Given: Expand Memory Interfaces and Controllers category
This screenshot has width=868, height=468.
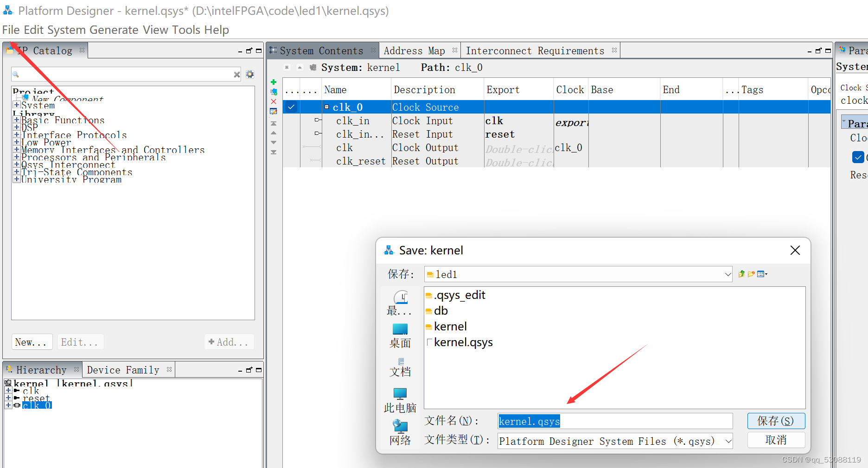Looking at the screenshot, I should click(17, 150).
